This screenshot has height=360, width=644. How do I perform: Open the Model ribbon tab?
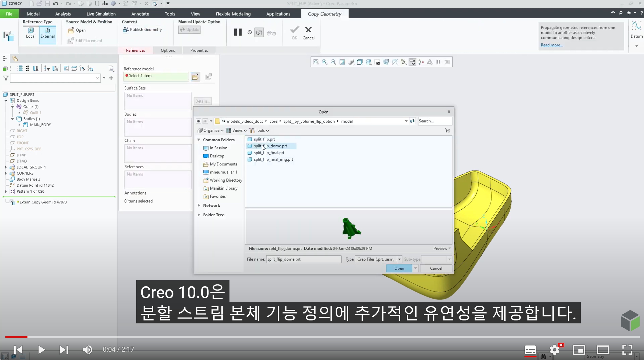click(x=33, y=14)
